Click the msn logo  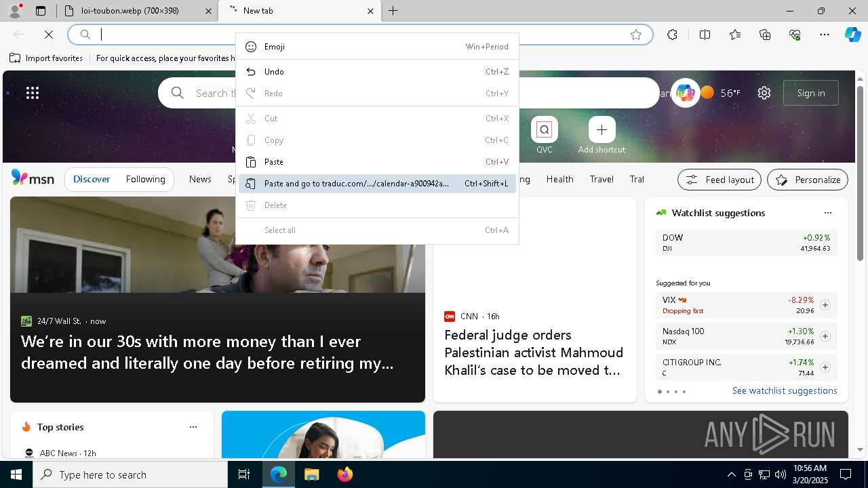pos(33,178)
